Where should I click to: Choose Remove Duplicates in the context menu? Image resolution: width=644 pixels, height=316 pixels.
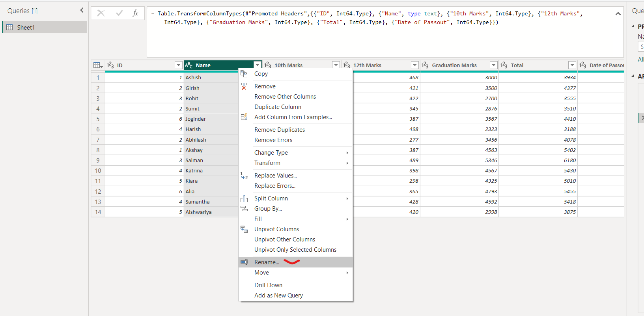click(279, 130)
